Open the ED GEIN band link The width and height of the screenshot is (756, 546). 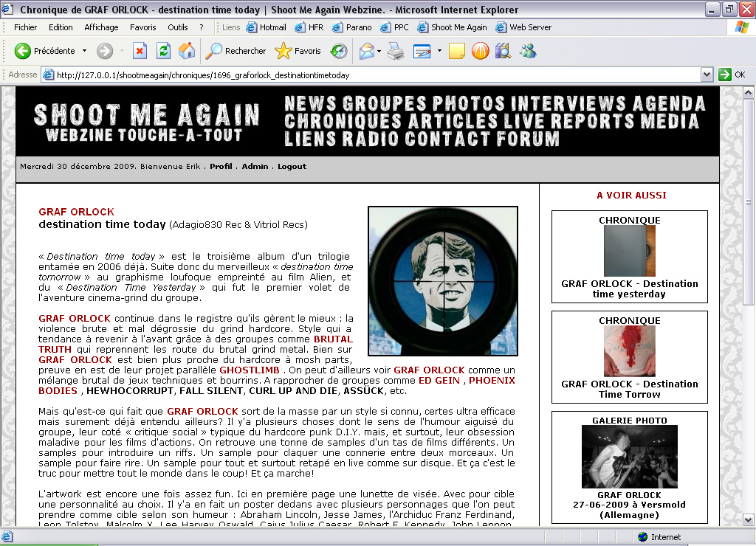(439, 380)
